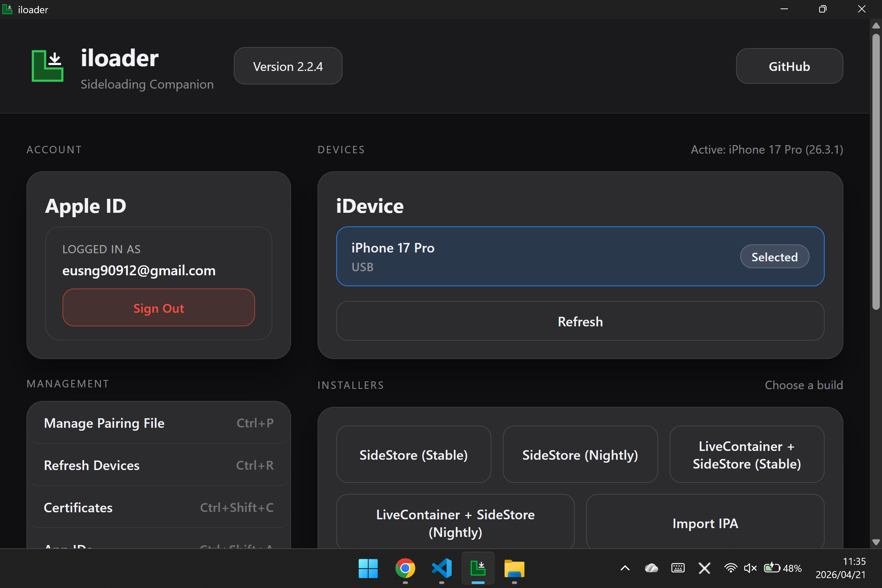Click the vertical scrollbar thumb

pyautogui.click(x=876, y=172)
